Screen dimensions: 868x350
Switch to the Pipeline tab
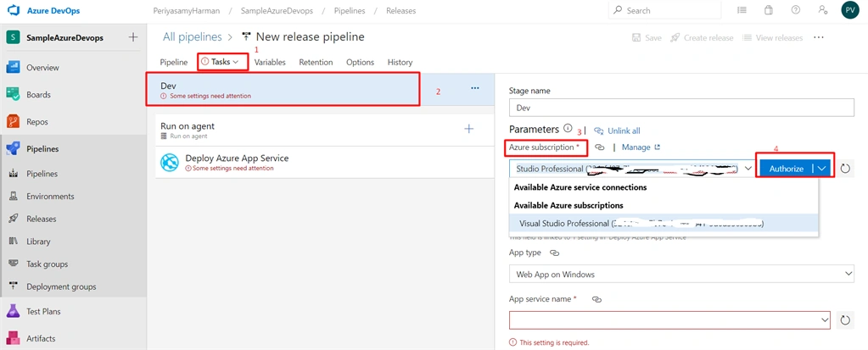coord(174,63)
